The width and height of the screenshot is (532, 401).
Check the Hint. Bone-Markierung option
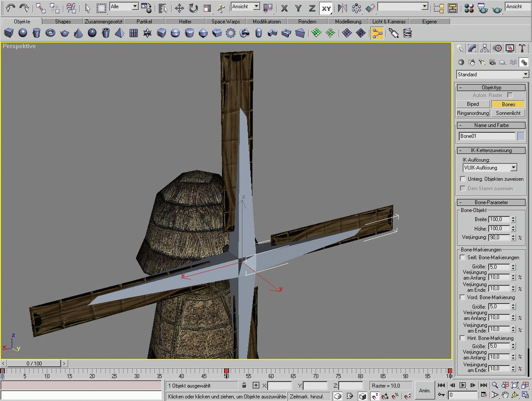tap(463, 338)
